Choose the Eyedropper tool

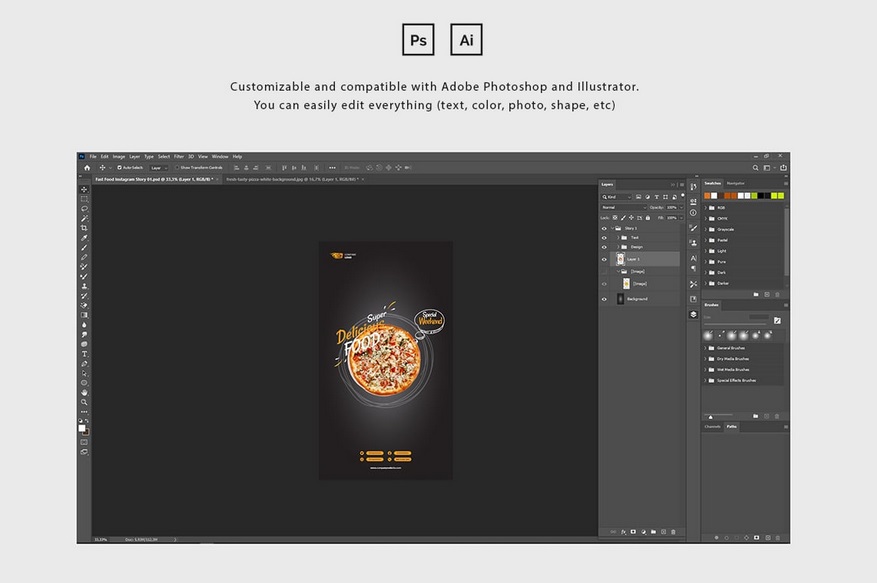84,238
